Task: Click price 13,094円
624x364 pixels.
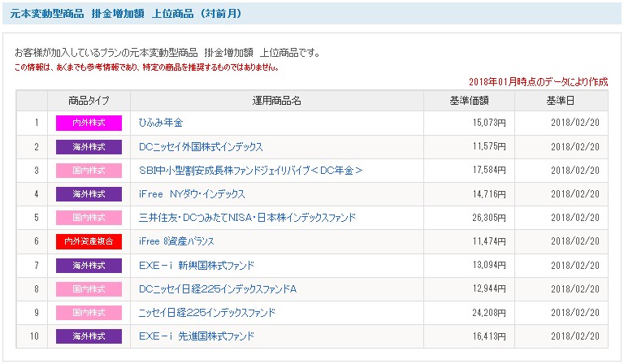Action: (489, 266)
